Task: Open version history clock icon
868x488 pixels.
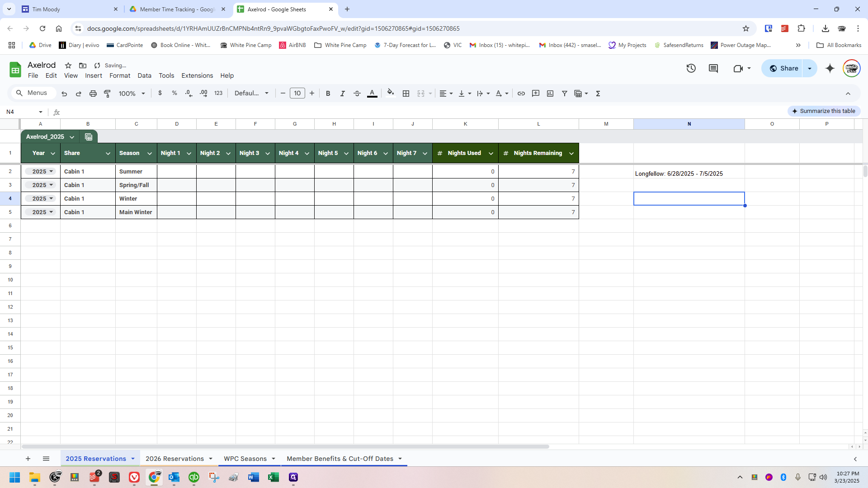Action: point(691,68)
